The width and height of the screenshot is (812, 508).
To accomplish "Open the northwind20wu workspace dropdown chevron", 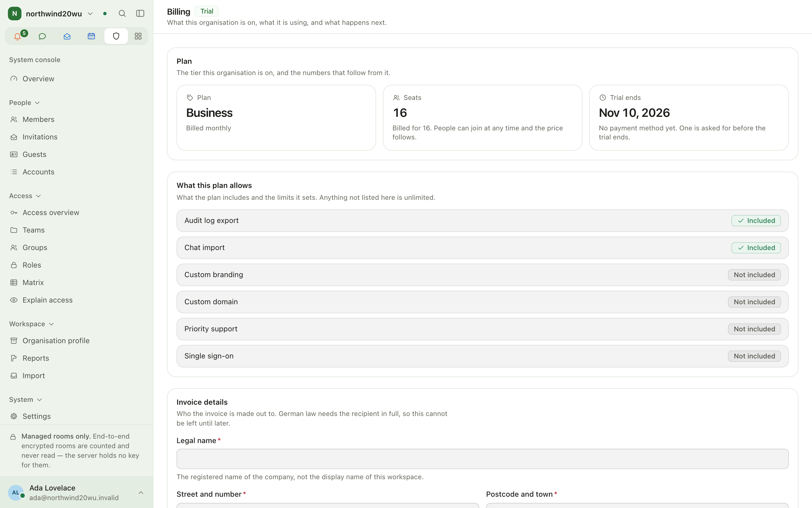I will 90,14.
